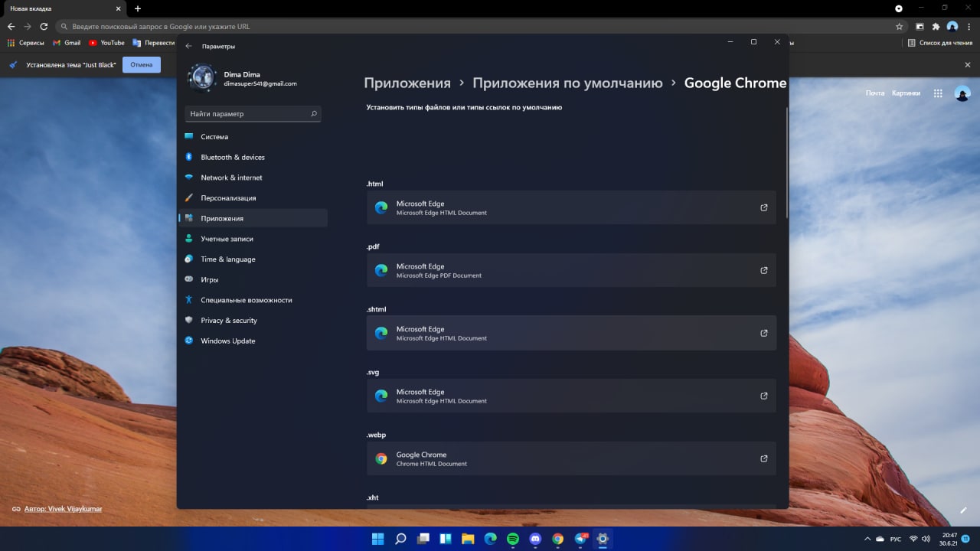This screenshot has height=551, width=980.
Task: Open the Chrome tab search dropdown
Action: tap(899, 8)
